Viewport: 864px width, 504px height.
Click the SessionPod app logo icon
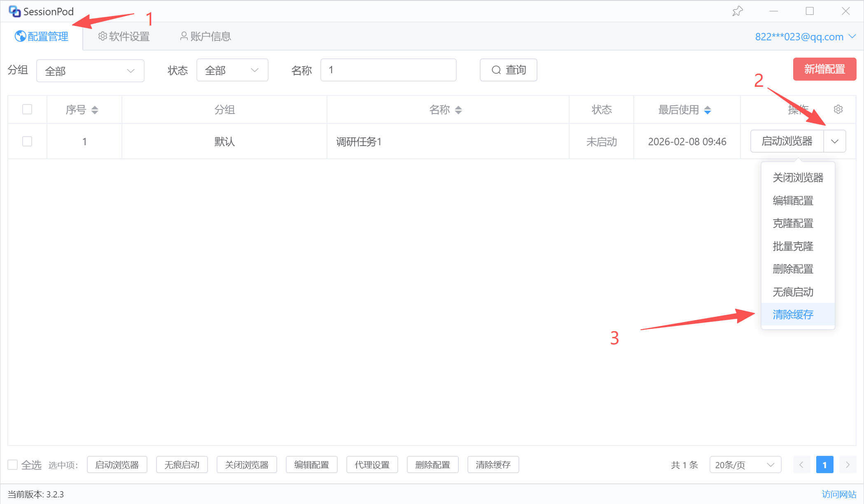click(x=14, y=11)
